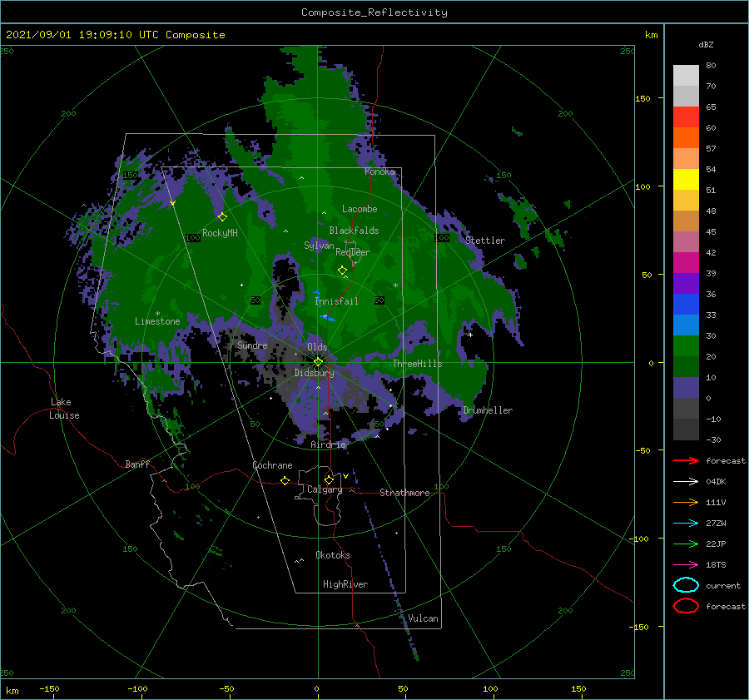Select the red 'forecast' ellipse icon
The height and width of the screenshot is (700, 749).
click(686, 606)
